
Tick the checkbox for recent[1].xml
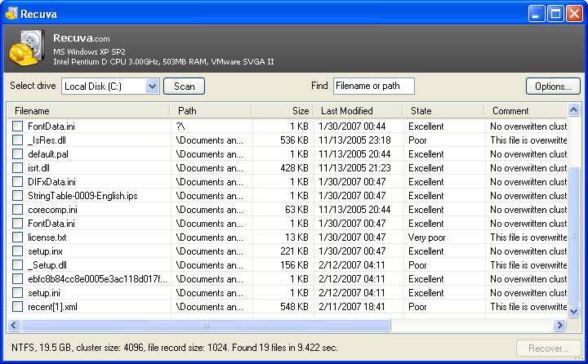pyautogui.click(x=17, y=307)
